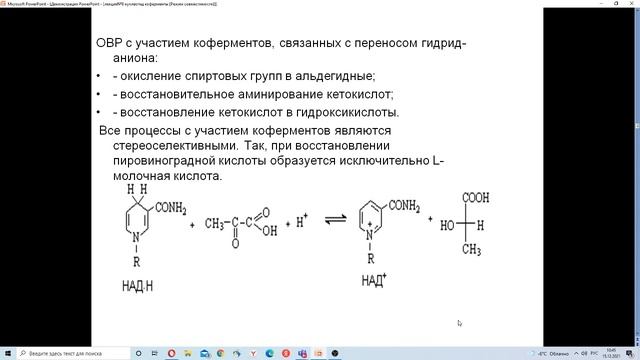
Task: Click the НАД·Н label under the structure
Action: point(137,286)
